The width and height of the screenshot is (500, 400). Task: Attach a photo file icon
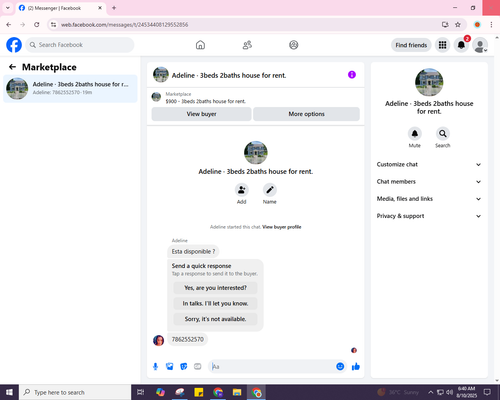click(x=170, y=367)
